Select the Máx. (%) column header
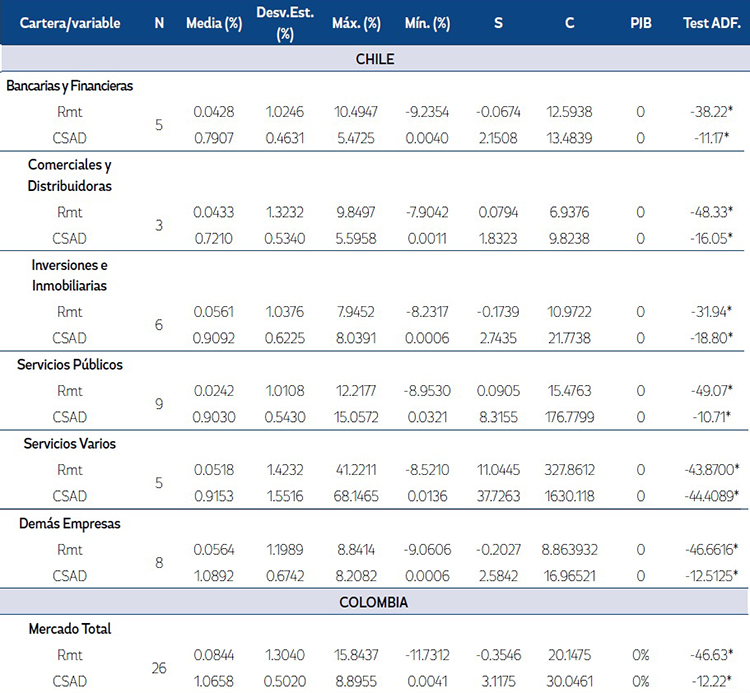The width and height of the screenshot is (750, 693). click(x=357, y=23)
